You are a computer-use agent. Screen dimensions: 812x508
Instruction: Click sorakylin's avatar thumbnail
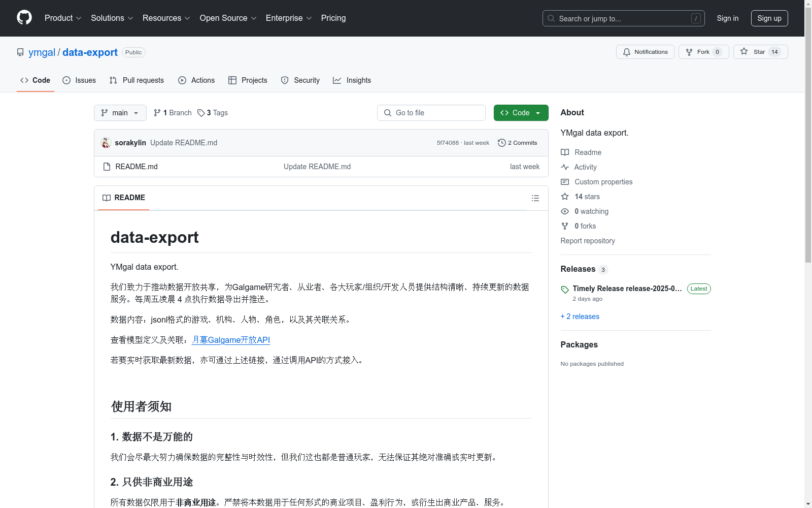(x=106, y=143)
